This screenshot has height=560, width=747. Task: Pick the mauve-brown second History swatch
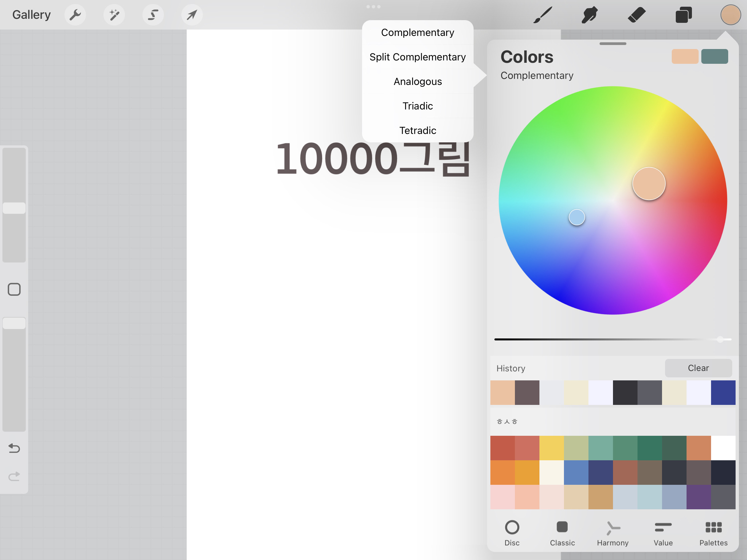pyautogui.click(x=527, y=392)
